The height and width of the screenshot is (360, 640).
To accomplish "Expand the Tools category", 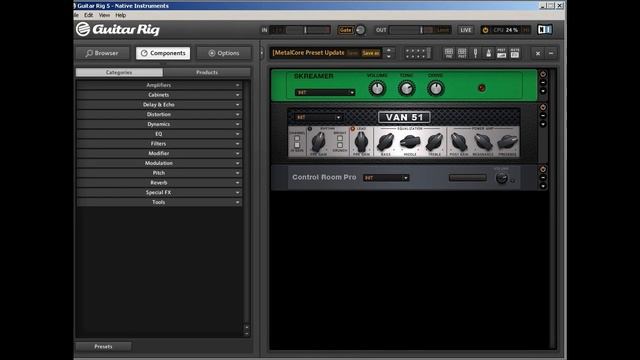I will click(x=159, y=202).
